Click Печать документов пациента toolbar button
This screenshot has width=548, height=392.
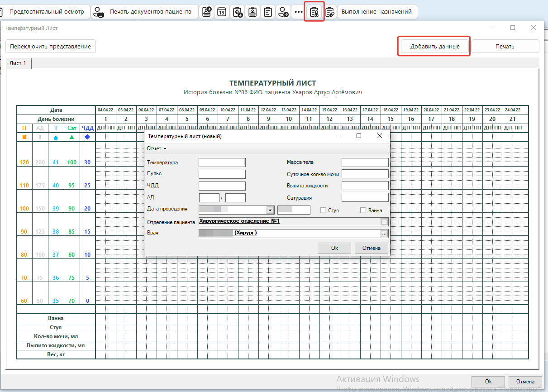pyautogui.click(x=144, y=12)
